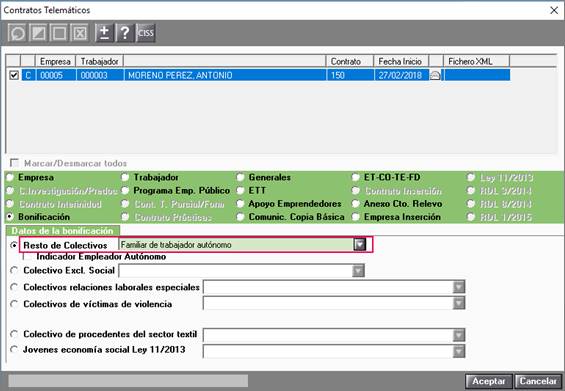Screen dimensions: 565x391
Task: Expand víctimas de violencia dropdown arrow
Action: pyautogui.click(x=459, y=303)
